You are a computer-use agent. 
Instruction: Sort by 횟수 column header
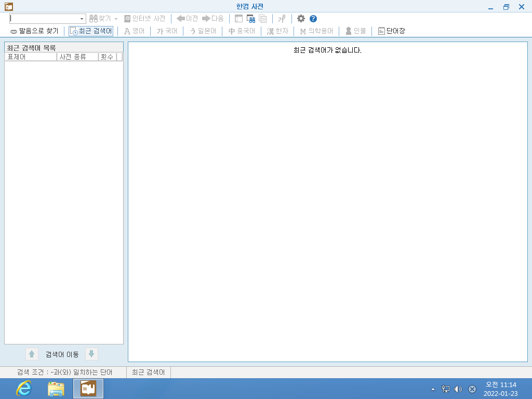tap(107, 57)
